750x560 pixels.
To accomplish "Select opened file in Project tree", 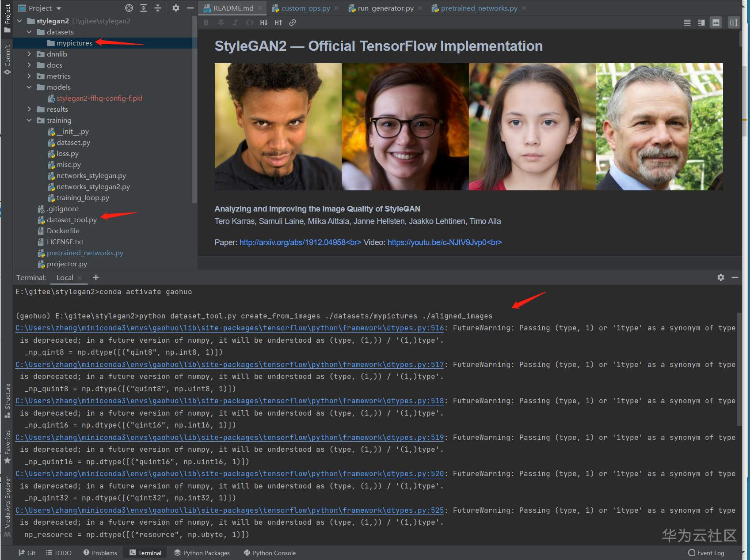I will [129, 8].
